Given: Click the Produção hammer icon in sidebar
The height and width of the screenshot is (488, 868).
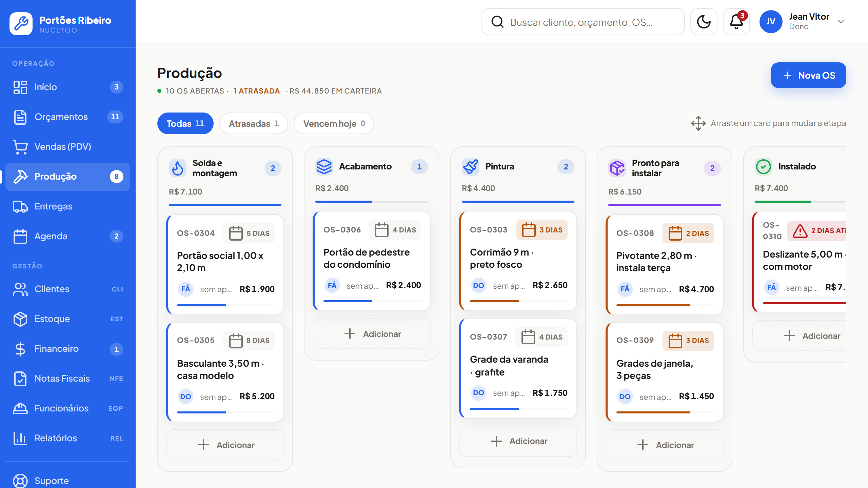Looking at the screenshot, I should [x=20, y=177].
